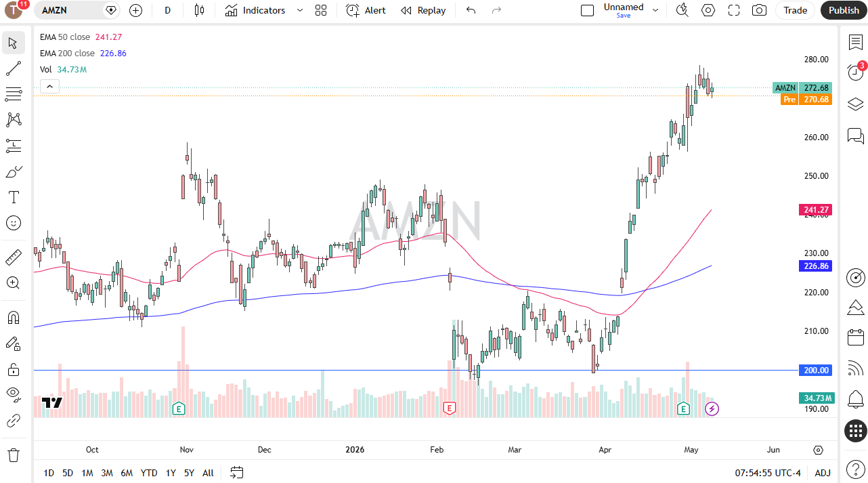Viewport: 868px width, 483px height.
Task: Set range to 1M
Action: pos(87,473)
